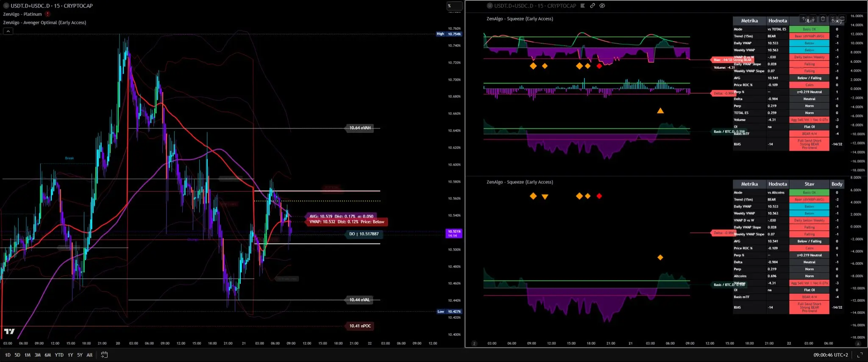Select the 1M time range
This screenshot has width=868, height=362.
pos(28,355)
